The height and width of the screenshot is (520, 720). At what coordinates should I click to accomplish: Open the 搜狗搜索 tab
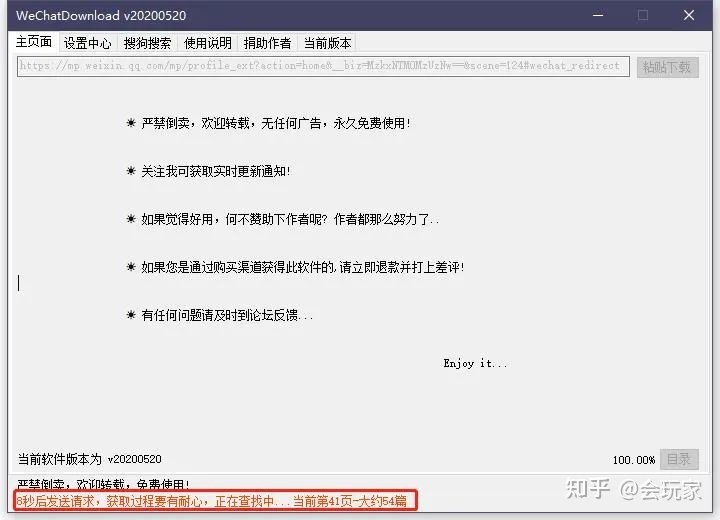click(147, 43)
